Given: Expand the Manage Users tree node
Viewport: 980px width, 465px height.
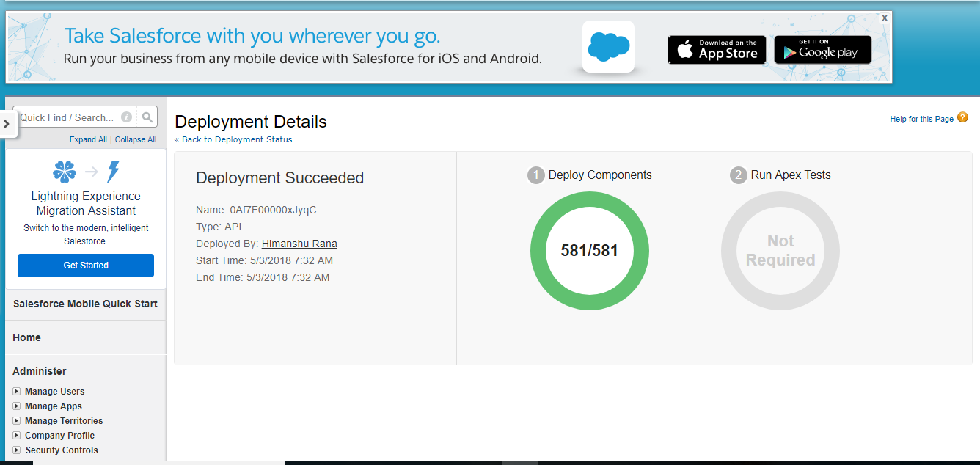Looking at the screenshot, I should click(17, 392).
